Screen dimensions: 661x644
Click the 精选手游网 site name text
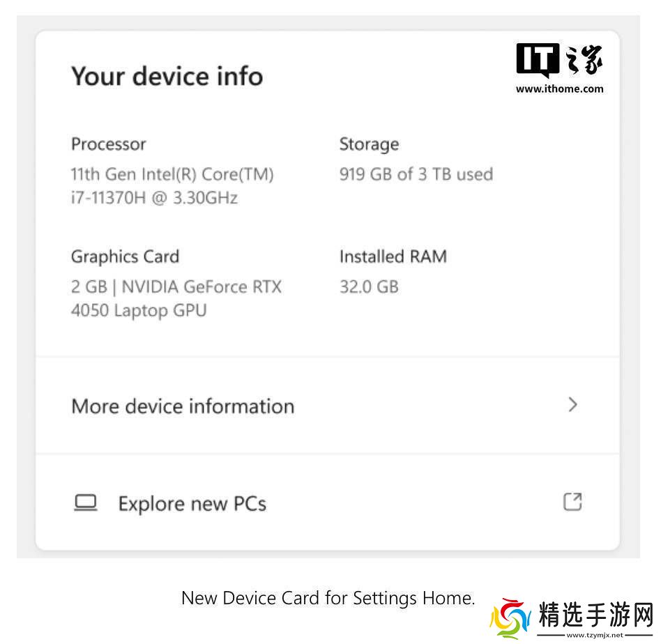(x=595, y=615)
